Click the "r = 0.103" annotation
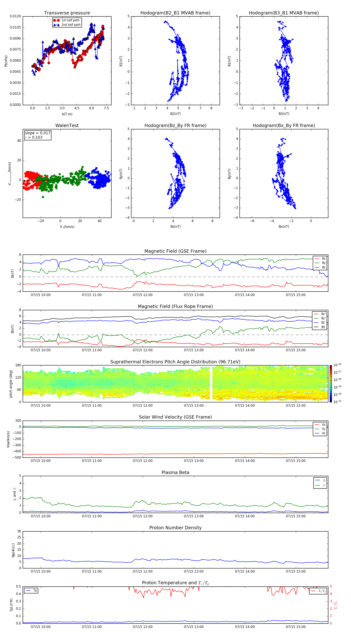 [x=34, y=137]
